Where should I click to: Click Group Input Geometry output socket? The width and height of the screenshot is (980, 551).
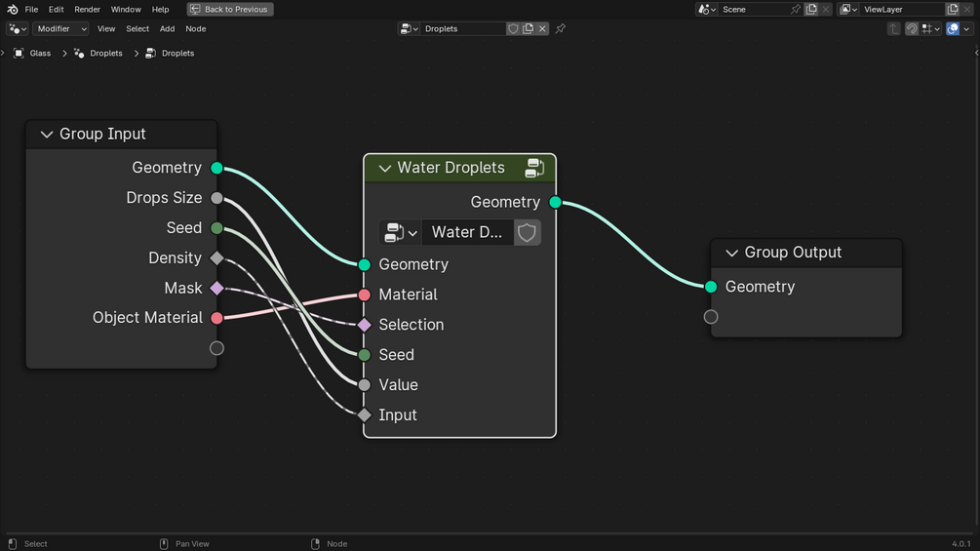pos(216,168)
